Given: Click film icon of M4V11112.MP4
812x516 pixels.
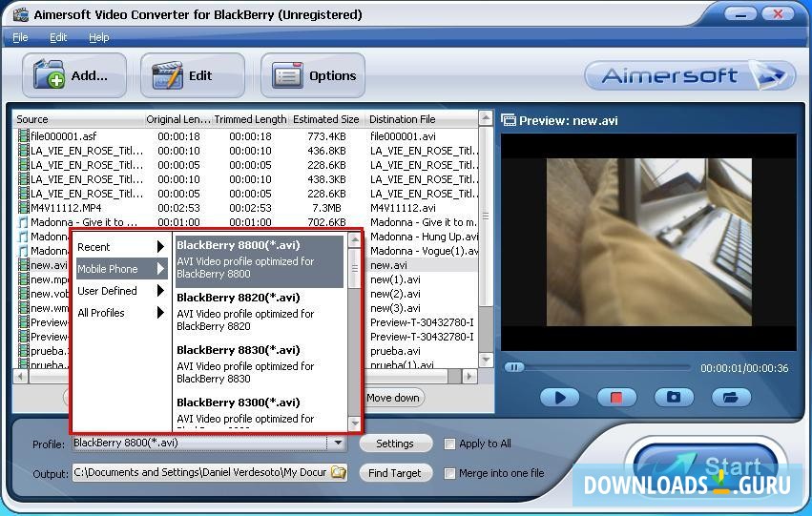Looking at the screenshot, I should click(x=23, y=208).
